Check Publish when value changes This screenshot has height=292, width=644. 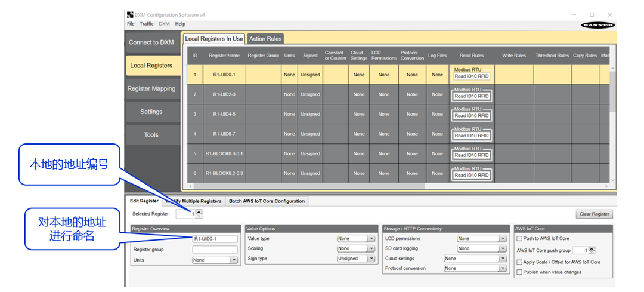pyautogui.click(x=519, y=272)
